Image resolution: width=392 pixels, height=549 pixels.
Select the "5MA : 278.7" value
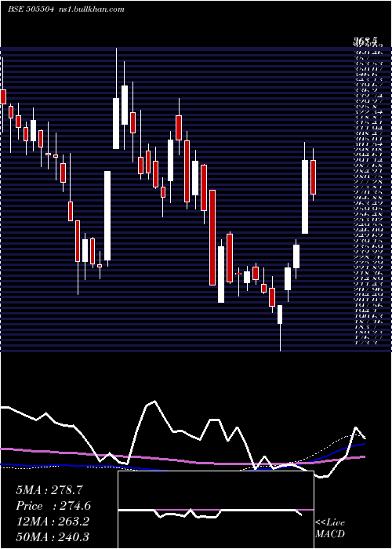49,490
